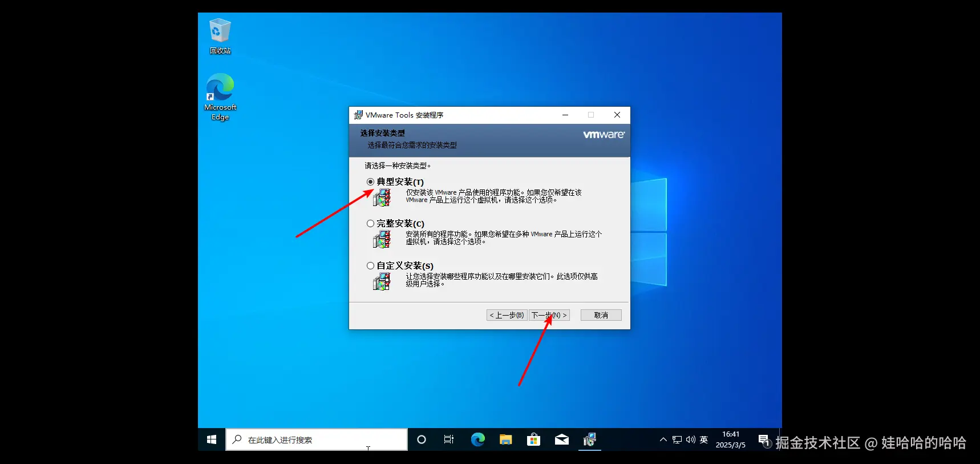The image size is (980, 464).
Task: Open the volume tray icon
Action: [690, 439]
